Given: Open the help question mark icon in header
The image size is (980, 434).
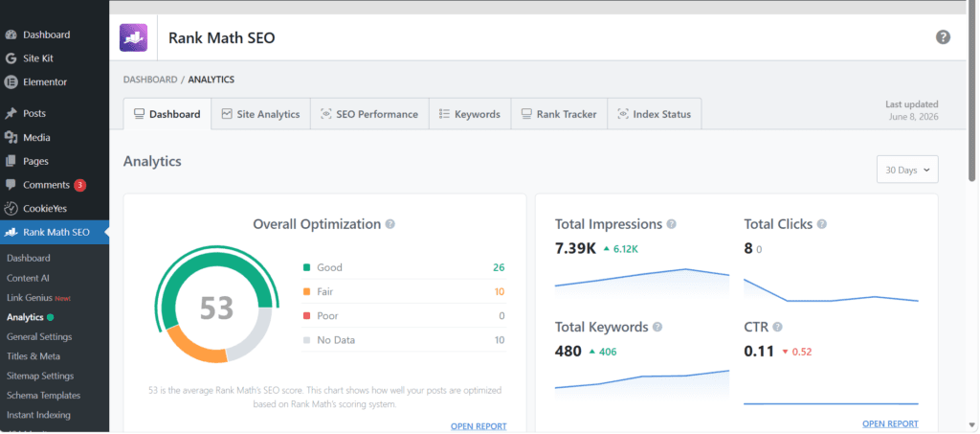Looking at the screenshot, I should [x=943, y=37].
